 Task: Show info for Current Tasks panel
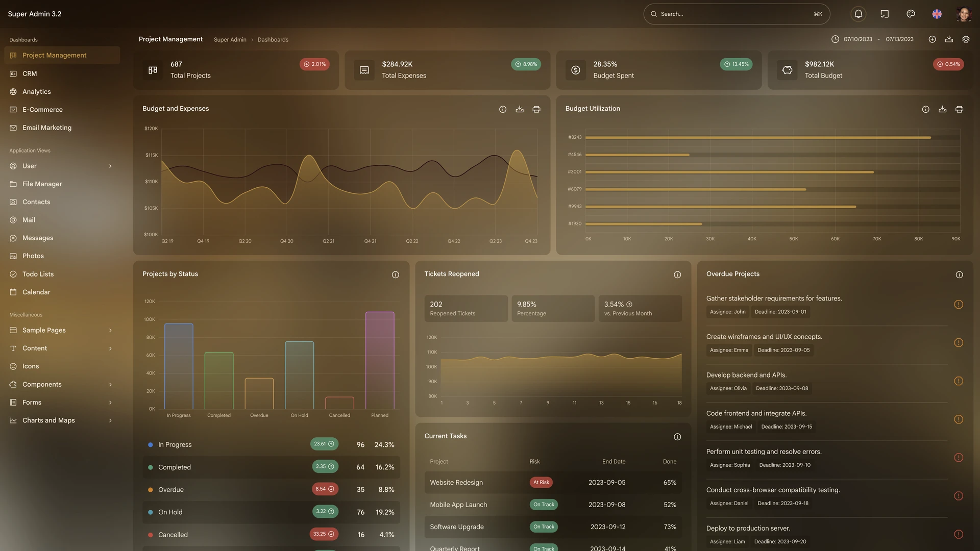point(677,437)
